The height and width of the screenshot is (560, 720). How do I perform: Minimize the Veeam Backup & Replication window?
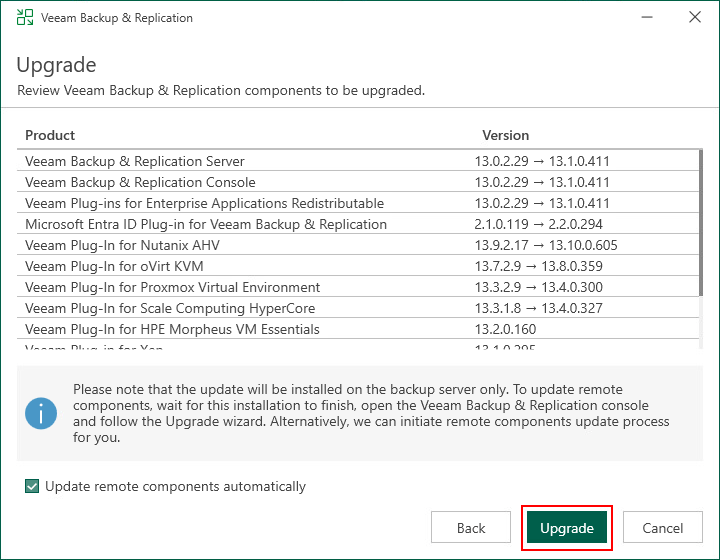(647, 17)
